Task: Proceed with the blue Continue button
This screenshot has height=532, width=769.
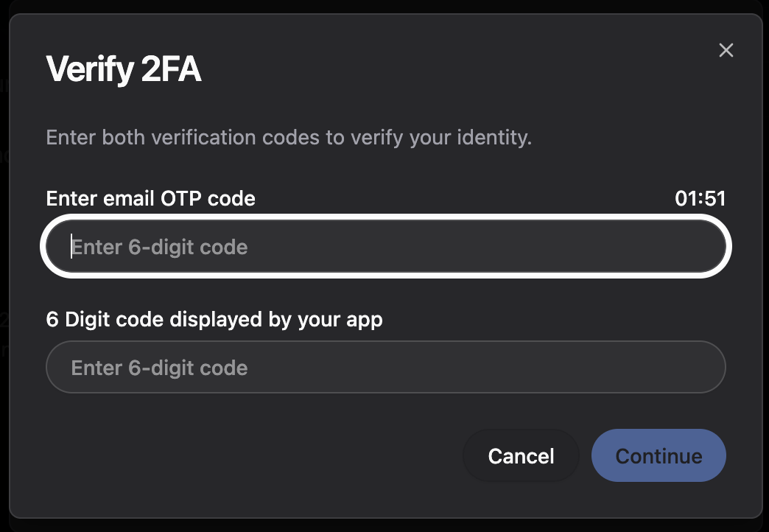Action: (658, 455)
